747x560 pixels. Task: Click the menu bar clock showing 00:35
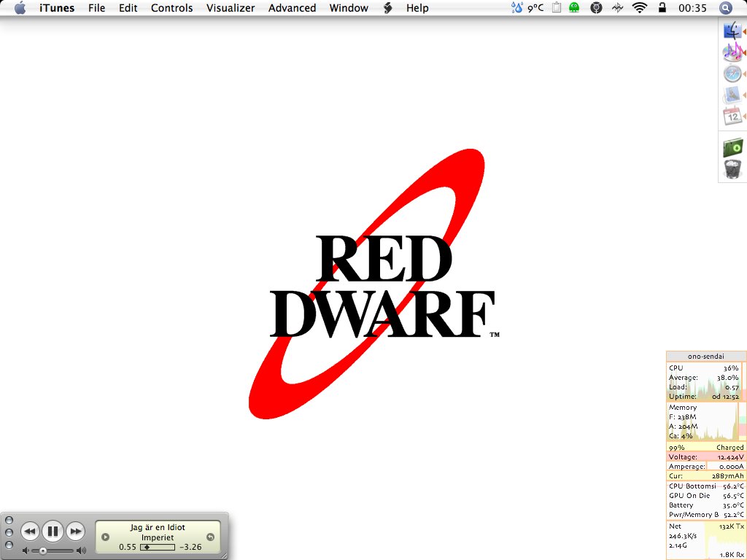693,8
